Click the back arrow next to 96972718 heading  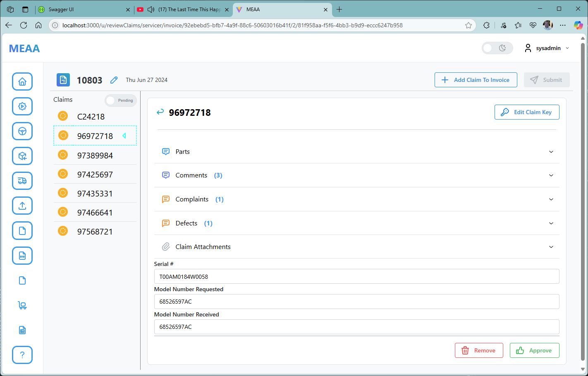click(x=160, y=112)
